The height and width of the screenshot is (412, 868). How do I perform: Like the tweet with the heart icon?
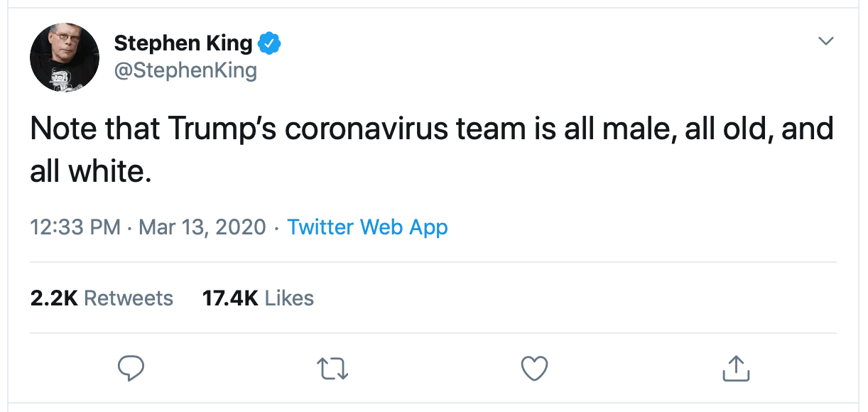(x=534, y=367)
